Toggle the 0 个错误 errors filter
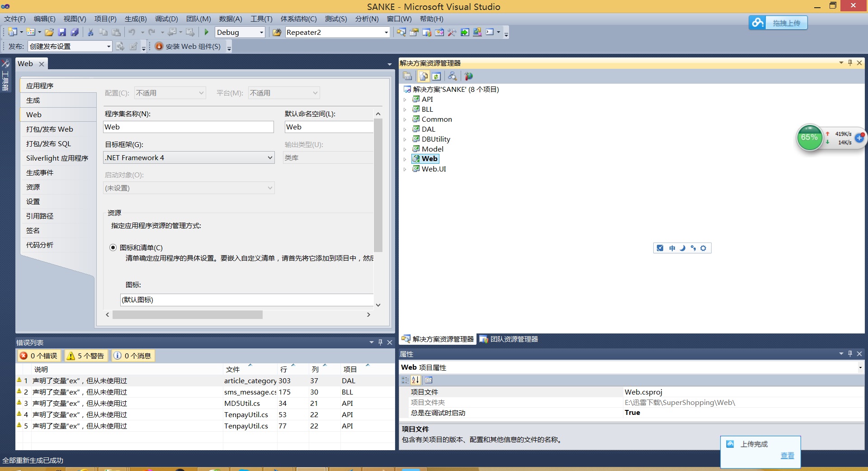Screen dimensions: 868x471 tap(39, 356)
